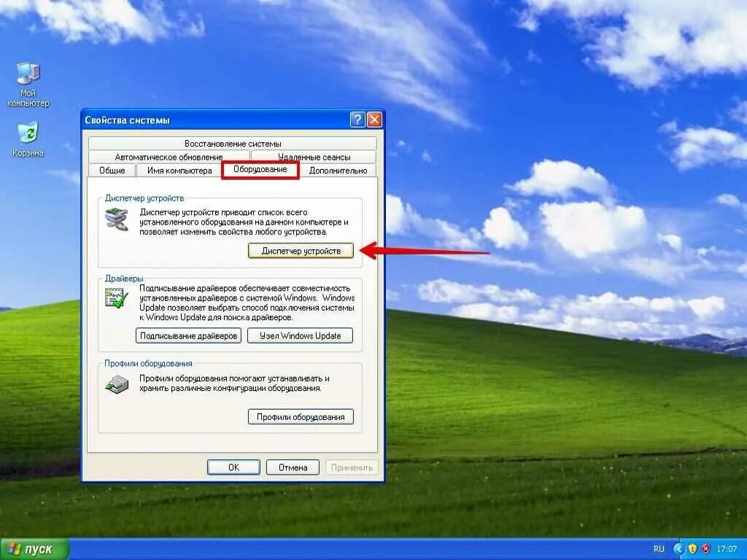Click the hardware profiles section icon

pos(117,384)
